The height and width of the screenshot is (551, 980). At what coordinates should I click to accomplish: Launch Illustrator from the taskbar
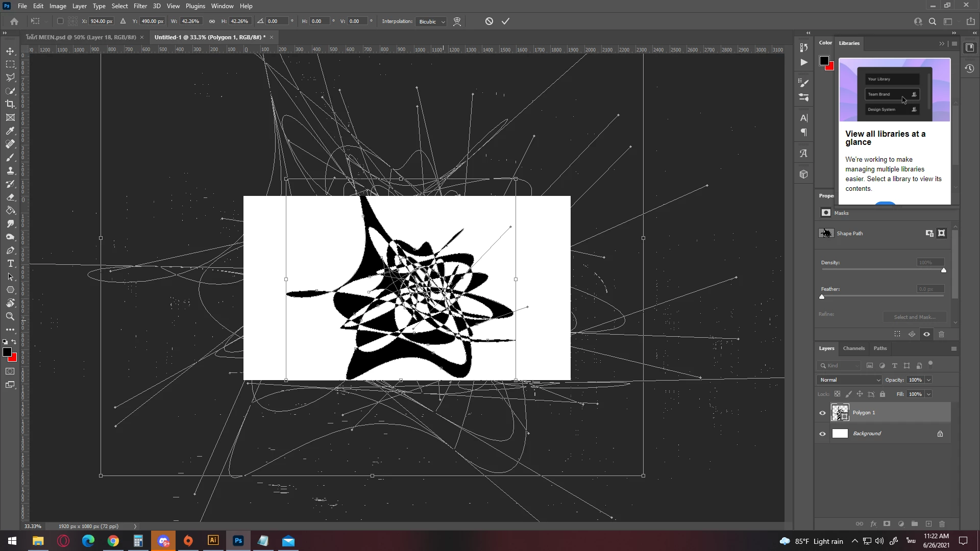tap(213, 541)
